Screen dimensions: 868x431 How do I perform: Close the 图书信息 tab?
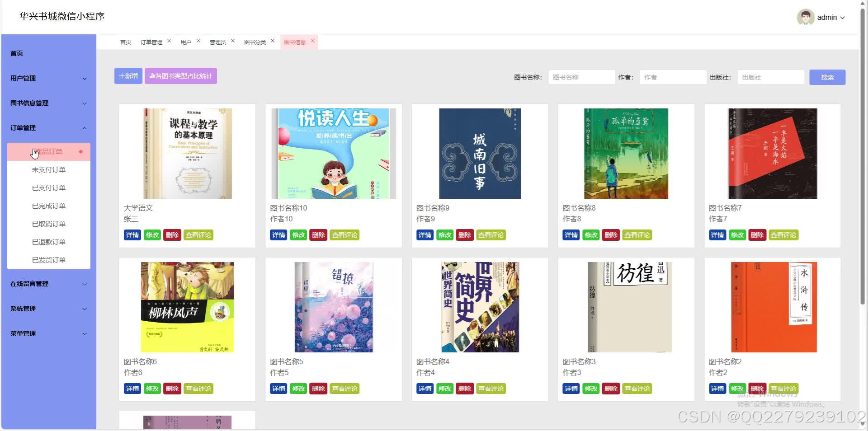(x=312, y=41)
